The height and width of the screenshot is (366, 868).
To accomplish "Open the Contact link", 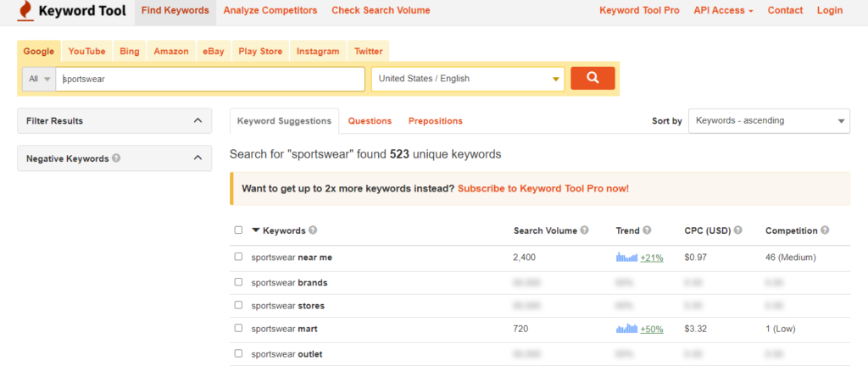I will [785, 10].
